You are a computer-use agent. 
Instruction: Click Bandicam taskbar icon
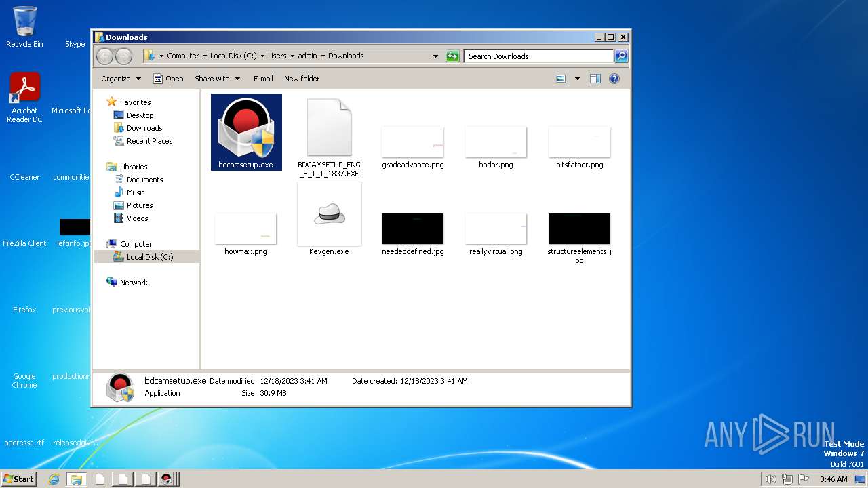(165, 479)
